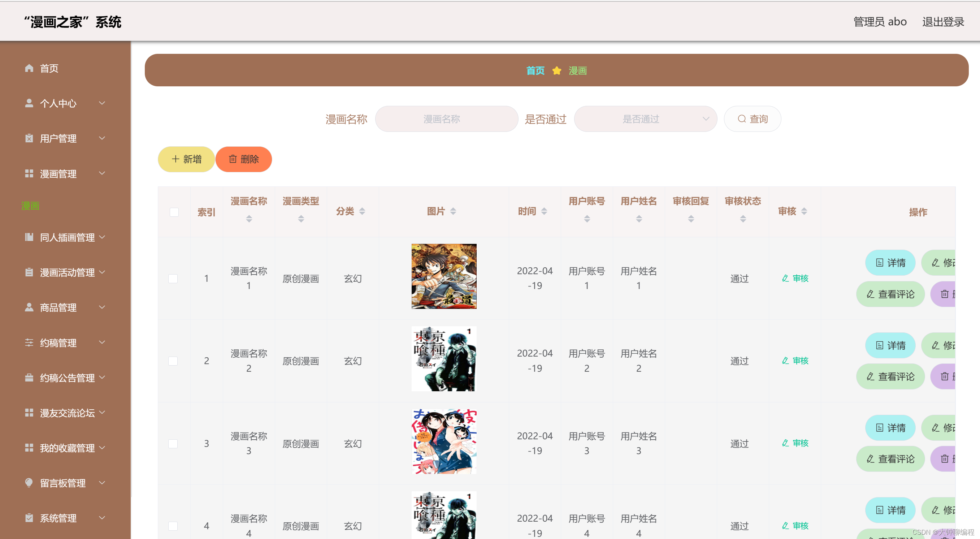This screenshot has height=539, width=980.
Task: Check the checkbox for row 2
Action: pos(173,361)
